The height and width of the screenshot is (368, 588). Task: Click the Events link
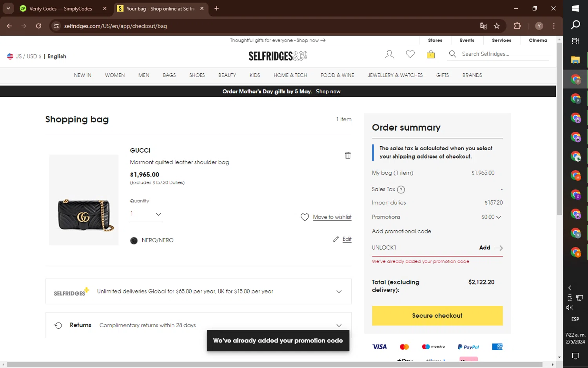[467, 40]
